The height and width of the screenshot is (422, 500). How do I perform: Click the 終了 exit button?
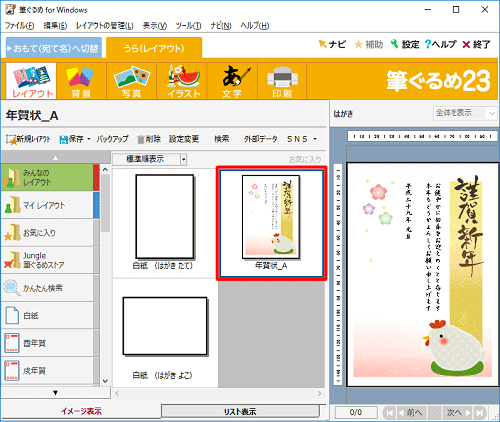(476, 44)
